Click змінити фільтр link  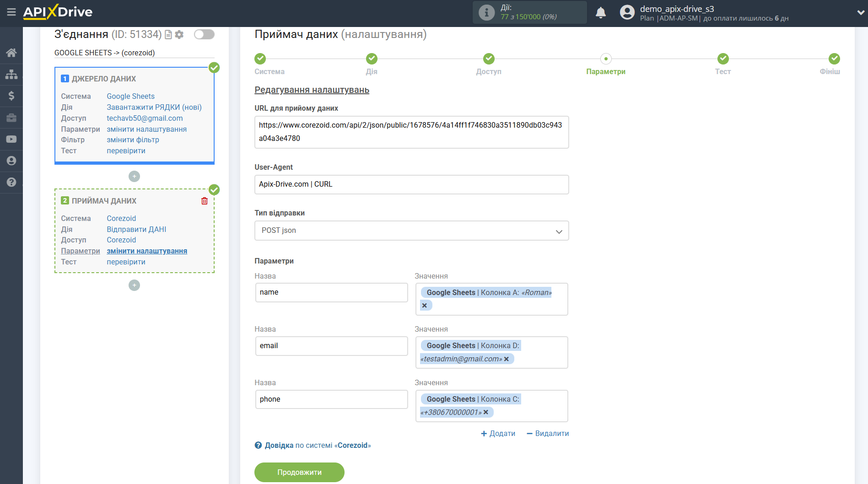coord(133,140)
